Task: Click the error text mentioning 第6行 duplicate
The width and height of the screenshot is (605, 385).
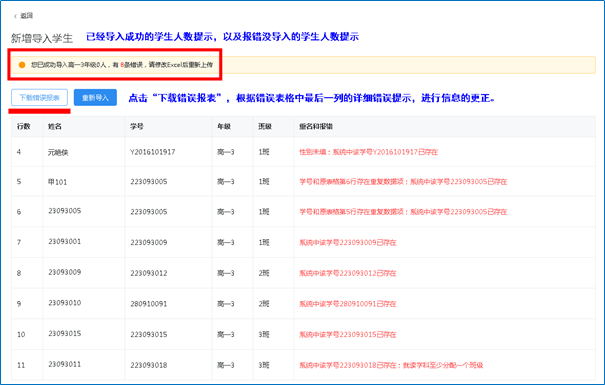Action: 403,182
